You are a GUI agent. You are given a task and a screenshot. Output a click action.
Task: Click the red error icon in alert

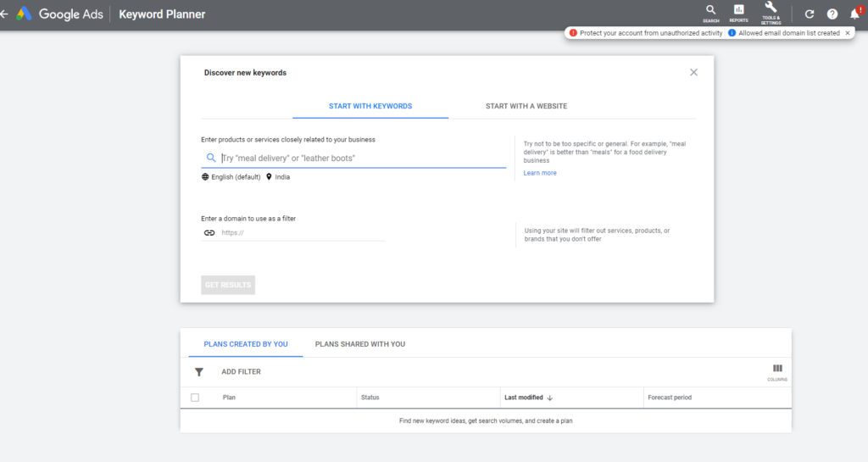[573, 33]
